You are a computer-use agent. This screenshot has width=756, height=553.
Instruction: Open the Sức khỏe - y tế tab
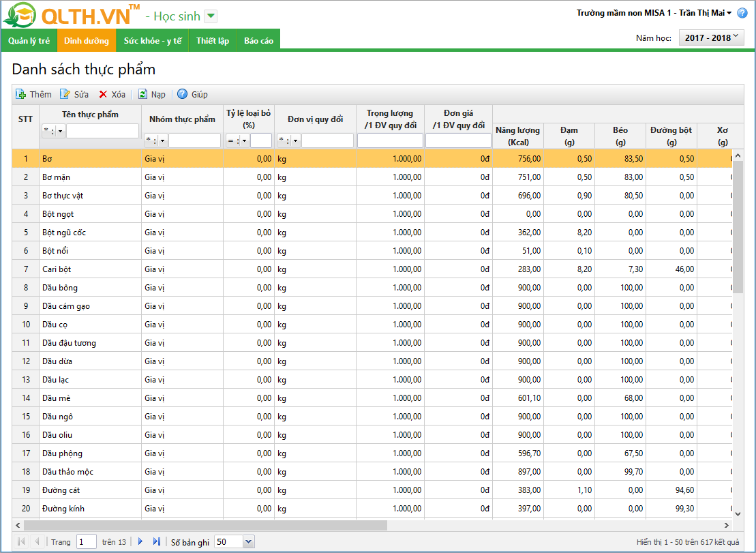152,41
